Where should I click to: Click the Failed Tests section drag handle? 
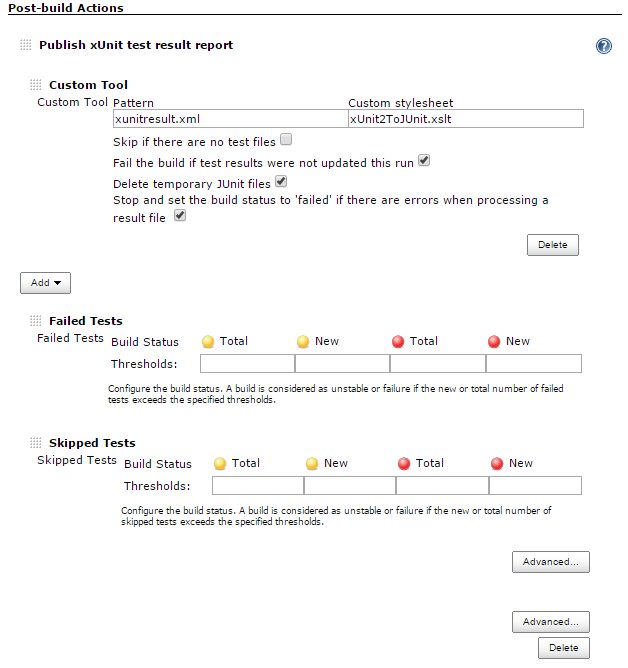pyautogui.click(x=36, y=321)
